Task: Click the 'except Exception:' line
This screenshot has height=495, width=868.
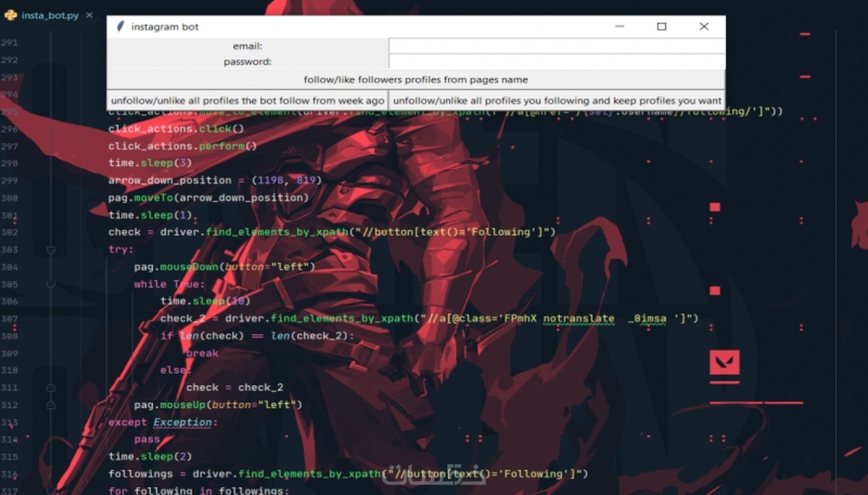Action: click(x=163, y=422)
